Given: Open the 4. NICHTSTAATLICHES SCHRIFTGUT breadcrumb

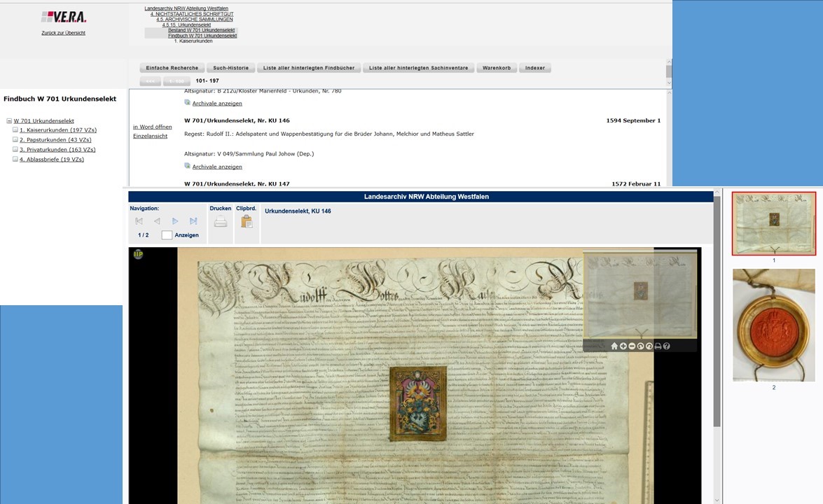Looking at the screenshot, I should [x=192, y=14].
